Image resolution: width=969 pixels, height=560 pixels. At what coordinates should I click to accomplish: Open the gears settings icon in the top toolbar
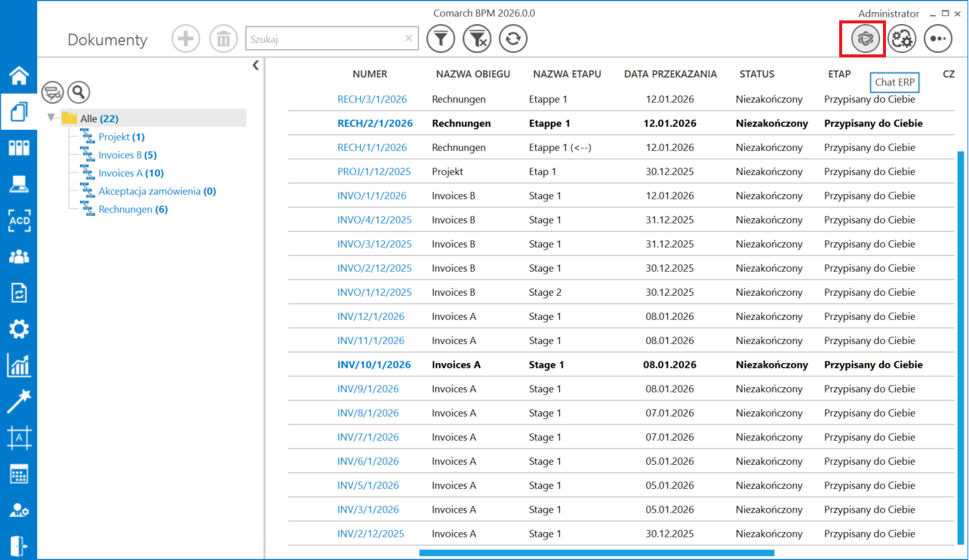tap(901, 38)
